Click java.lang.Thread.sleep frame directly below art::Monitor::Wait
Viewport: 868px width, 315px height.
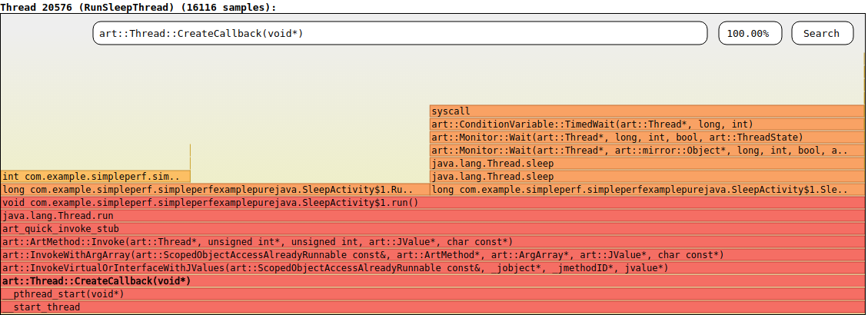(x=647, y=164)
